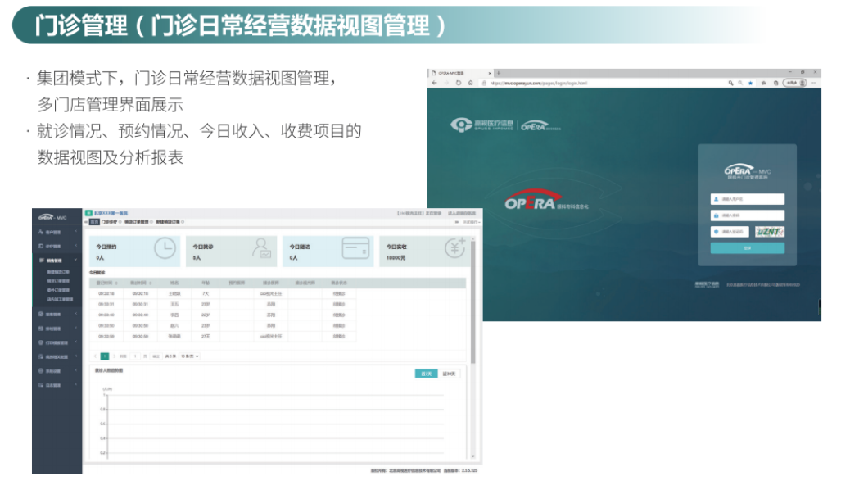Click the card icon on 今日随访 card
Screen dimensions: 868x485
click(355, 248)
